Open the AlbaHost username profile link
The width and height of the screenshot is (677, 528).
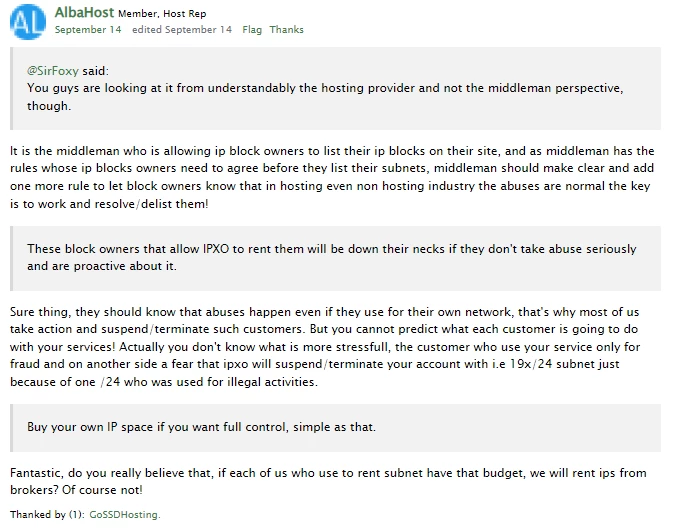85,13
